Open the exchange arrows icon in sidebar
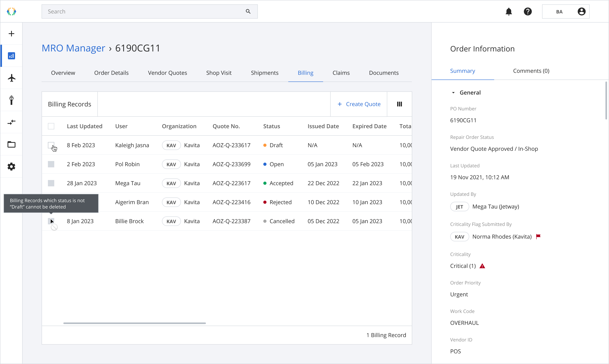 [11, 122]
